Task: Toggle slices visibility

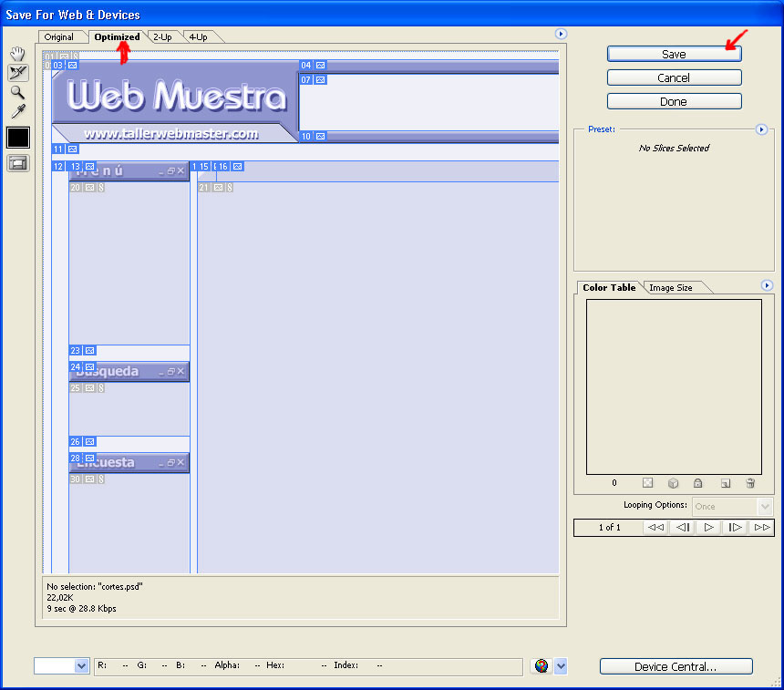Action: 16,160
